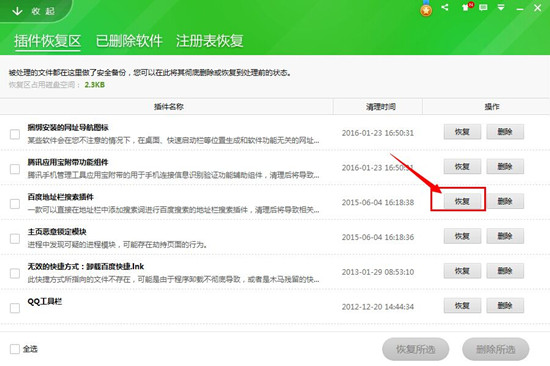Click the 恢复所选 button
The image size is (550, 366).
click(415, 349)
